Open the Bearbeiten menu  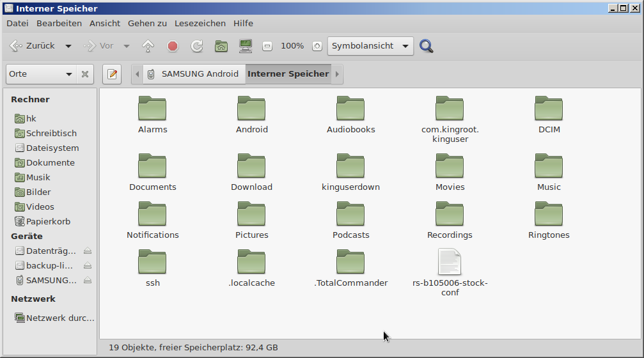(x=59, y=23)
